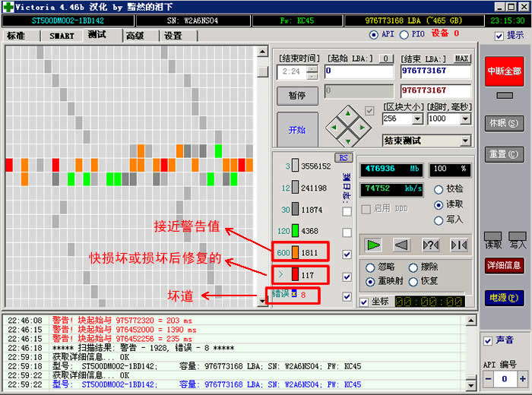Click the green 120 ms block swatch
The image size is (532, 395).
tap(295, 231)
